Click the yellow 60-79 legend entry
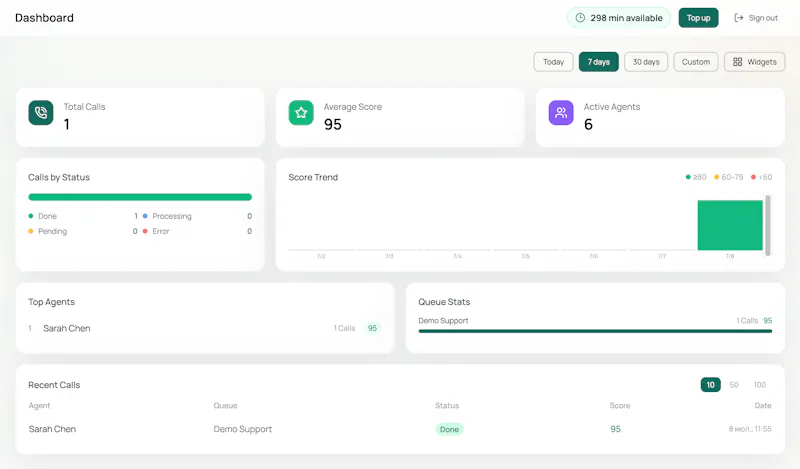Viewport: 800px width, 469px height. [729, 177]
